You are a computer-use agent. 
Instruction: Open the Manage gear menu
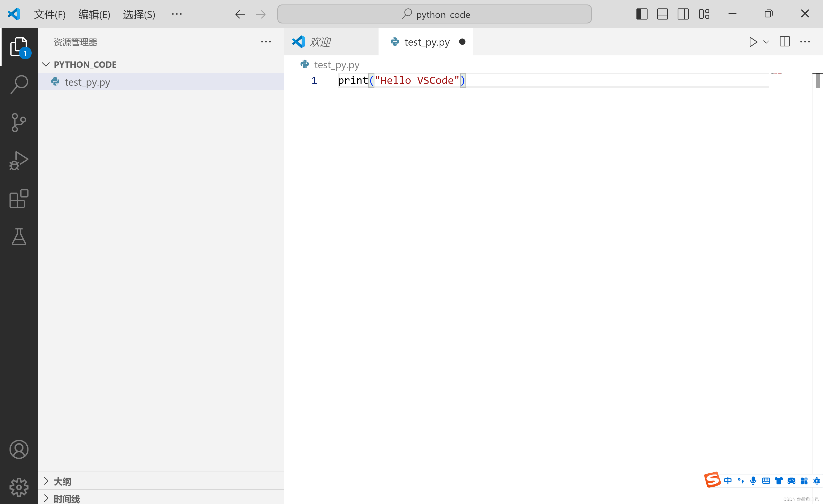(x=19, y=487)
